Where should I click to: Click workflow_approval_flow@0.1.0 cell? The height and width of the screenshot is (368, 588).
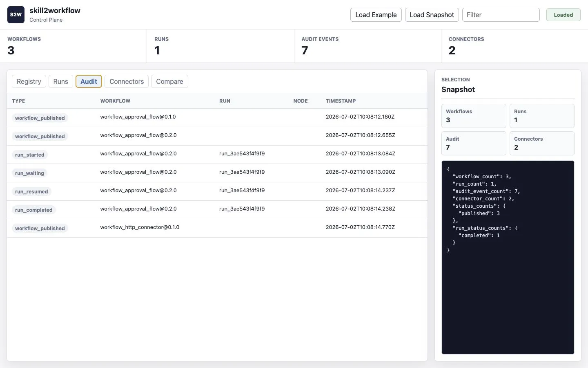point(138,117)
